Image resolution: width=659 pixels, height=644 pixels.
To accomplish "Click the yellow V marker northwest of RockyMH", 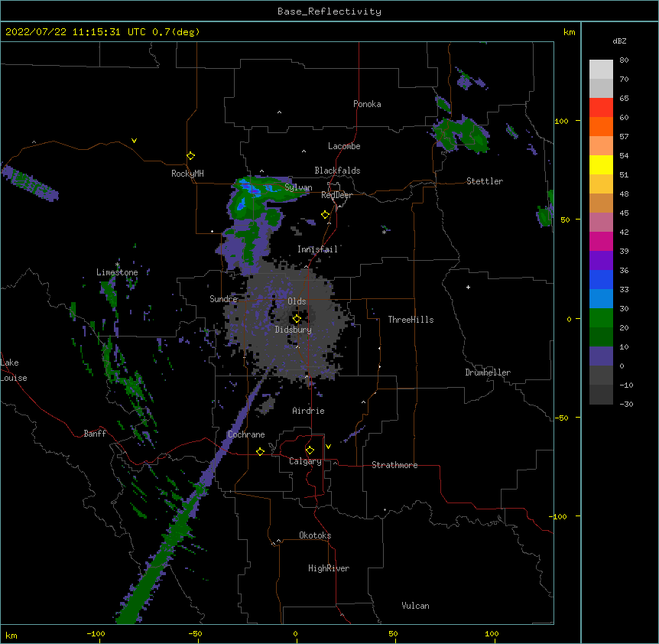I will coord(134,141).
